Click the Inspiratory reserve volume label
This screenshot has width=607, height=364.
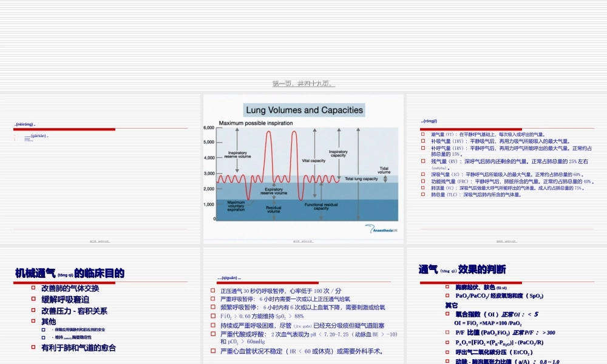coord(237,153)
